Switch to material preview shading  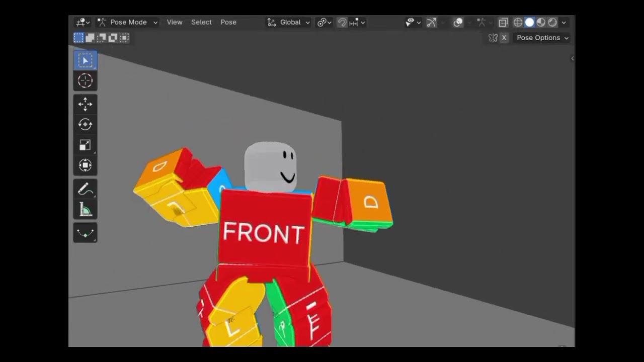click(x=541, y=22)
